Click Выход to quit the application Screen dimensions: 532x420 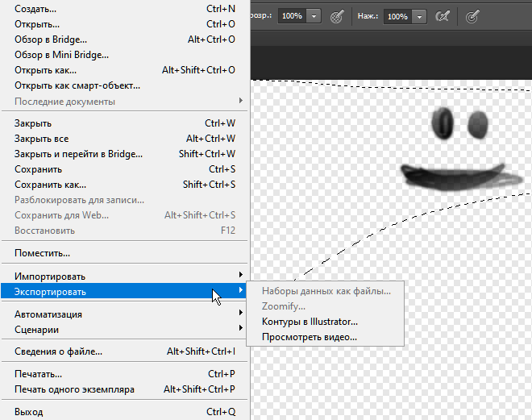[29, 412]
